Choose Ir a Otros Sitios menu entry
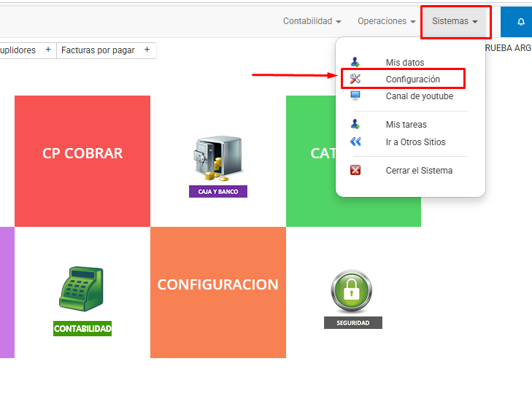Viewport: 532px width, 407px height. (x=415, y=142)
